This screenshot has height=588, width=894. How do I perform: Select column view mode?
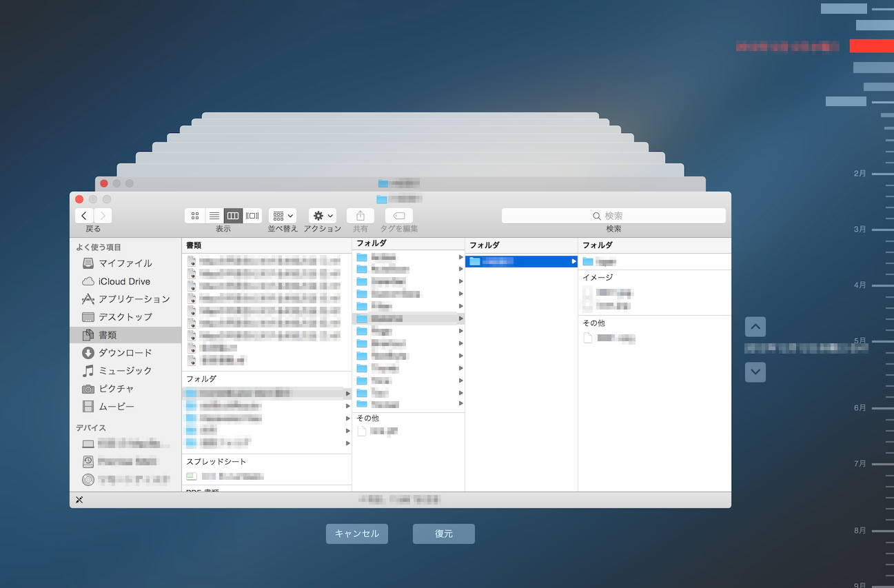pyautogui.click(x=232, y=214)
